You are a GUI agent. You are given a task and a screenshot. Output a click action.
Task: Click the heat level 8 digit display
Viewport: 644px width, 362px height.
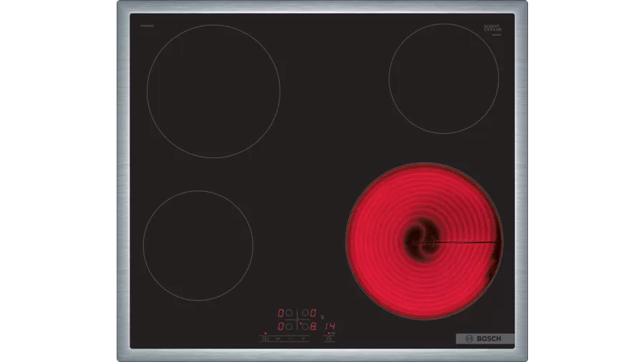[313, 326]
